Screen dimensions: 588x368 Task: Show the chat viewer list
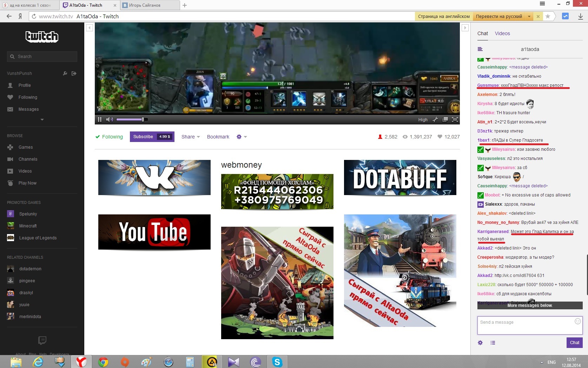tap(493, 343)
